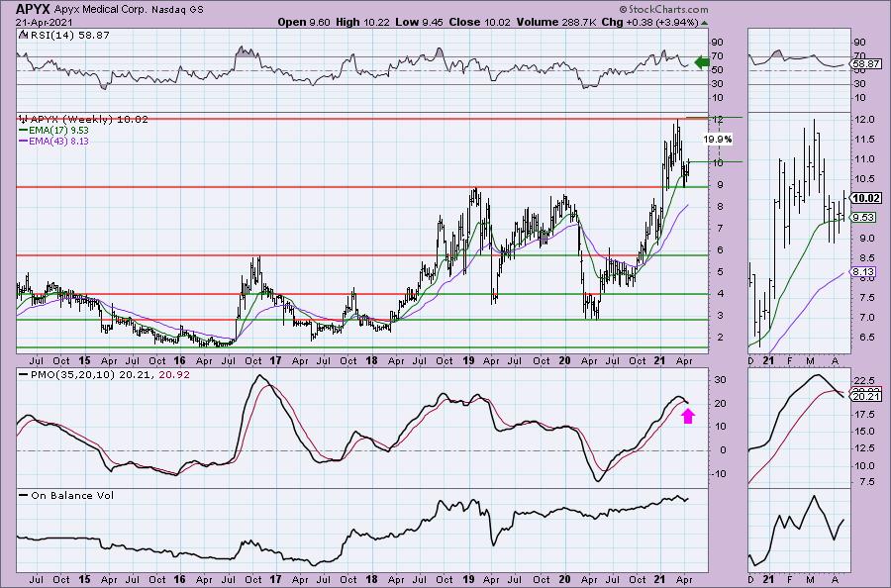This screenshot has width=891, height=588.
Task: Click the boxed 20.21 PMO tag in zoom panel
Action: (866, 397)
